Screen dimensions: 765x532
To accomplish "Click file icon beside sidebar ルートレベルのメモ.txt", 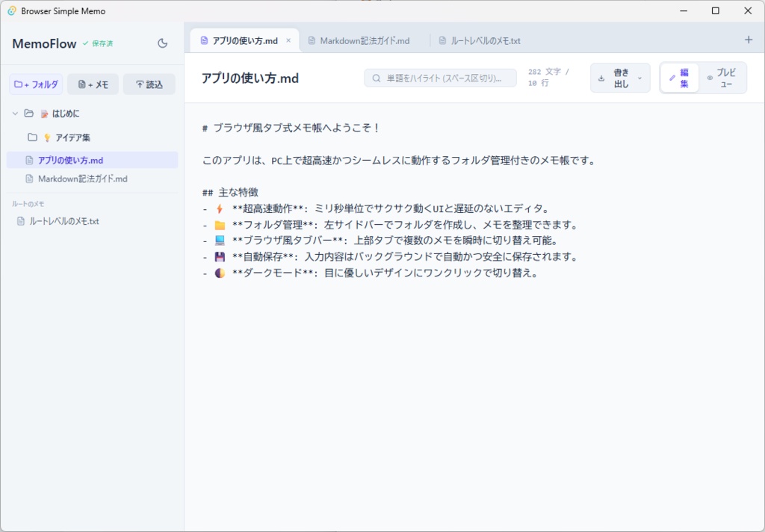I will 20,221.
